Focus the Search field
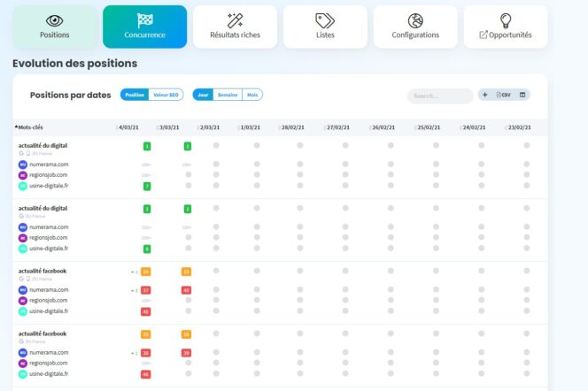The width and height of the screenshot is (588, 391). click(440, 96)
